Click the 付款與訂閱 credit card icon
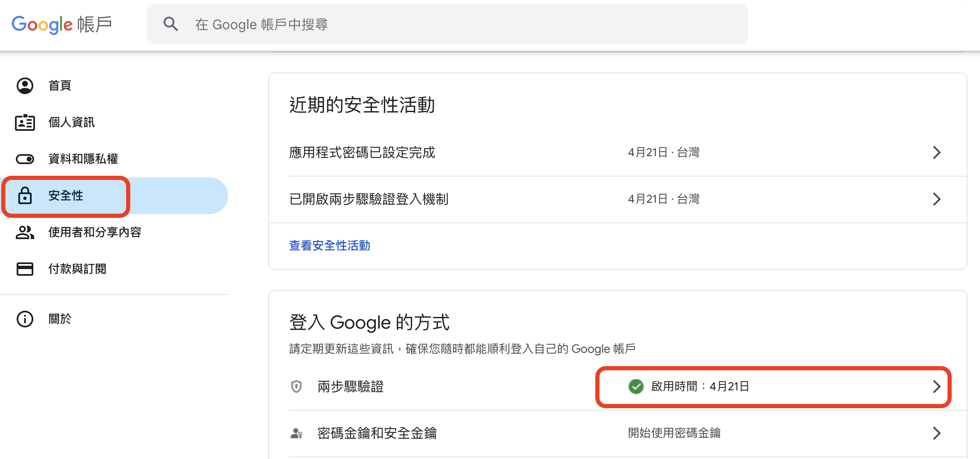This screenshot has height=459, width=980. pos(25,269)
